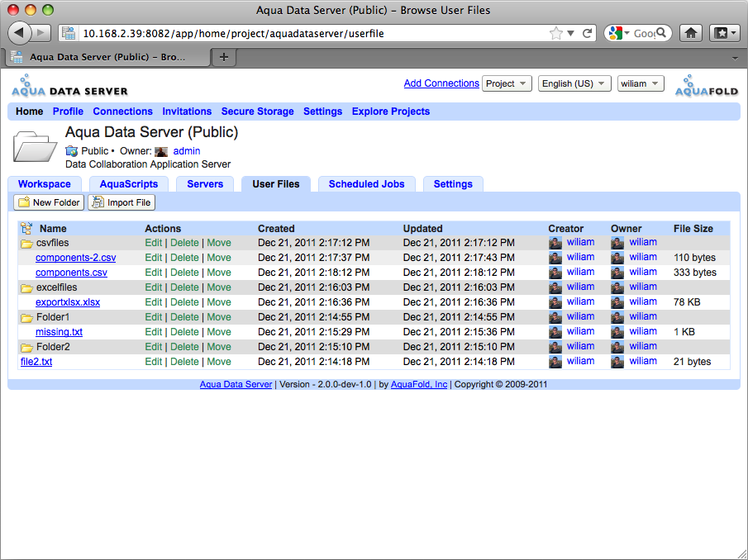Go back with the browser back arrow
This screenshot has height=560, width=748.
[x=19, y=33]
